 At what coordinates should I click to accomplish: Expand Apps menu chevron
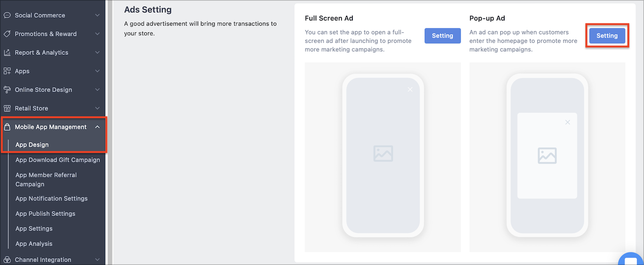(x=97, y=71)
